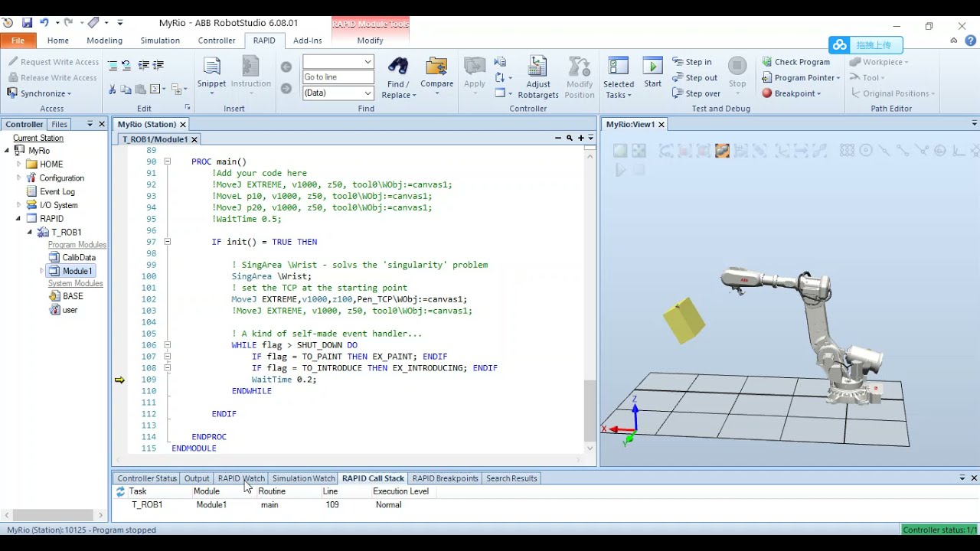
Task: Expand the I/O System node
Action: pos(19,205)
